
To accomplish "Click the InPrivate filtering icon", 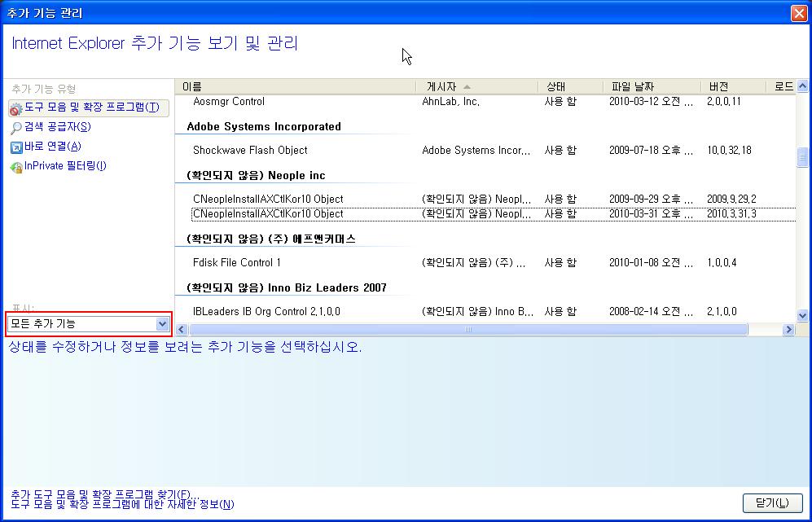I will click(15, 167).
